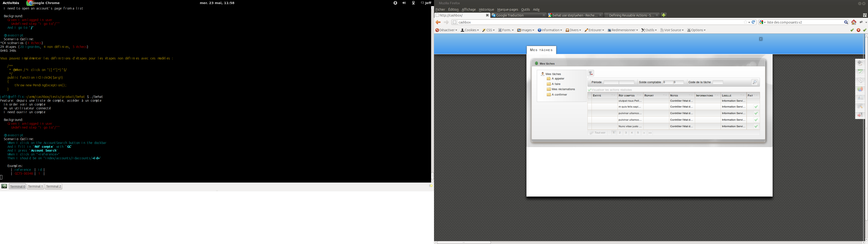Toggle Visualiser les actions réalisées

610,90
